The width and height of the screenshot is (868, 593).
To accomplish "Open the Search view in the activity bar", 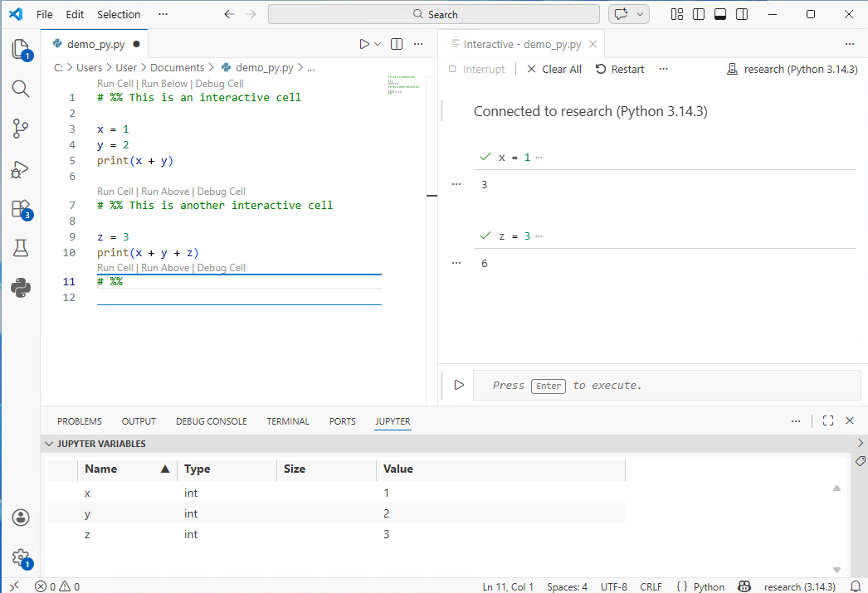I will tap(21, 89).
